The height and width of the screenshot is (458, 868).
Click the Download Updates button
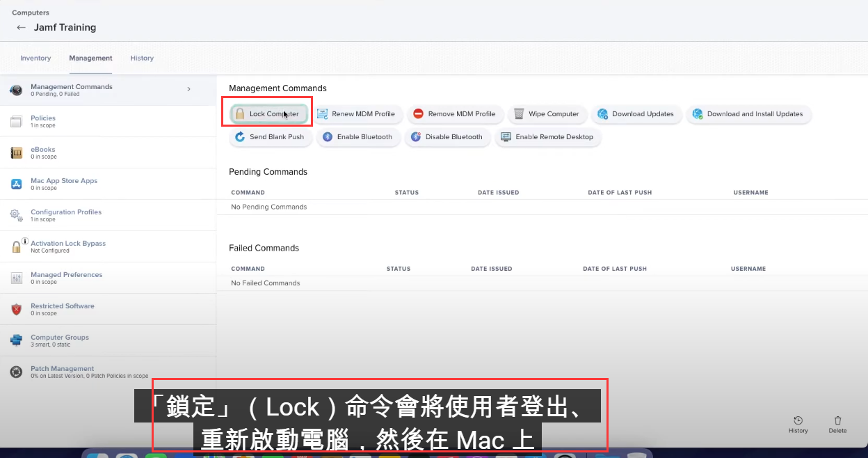coord(636,114)
